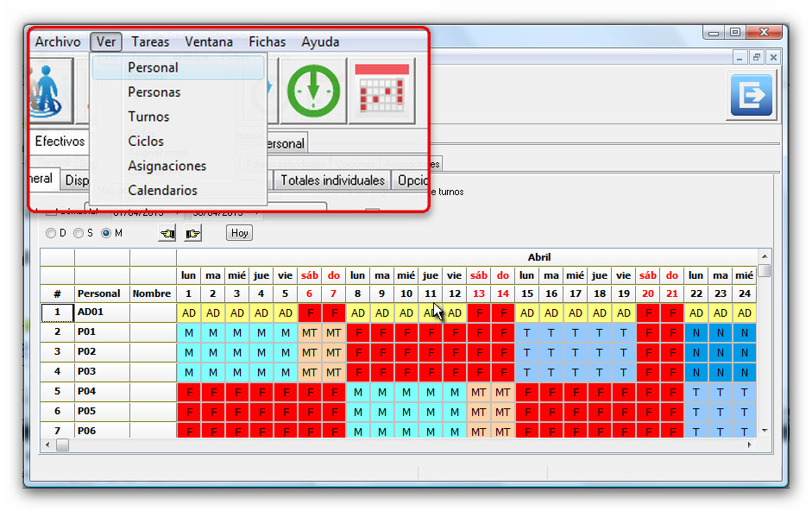Image resolution: width=812 pixels, height=511 pixels.
Task: Switch to the Efectivos tab
Action: [60, 142]
